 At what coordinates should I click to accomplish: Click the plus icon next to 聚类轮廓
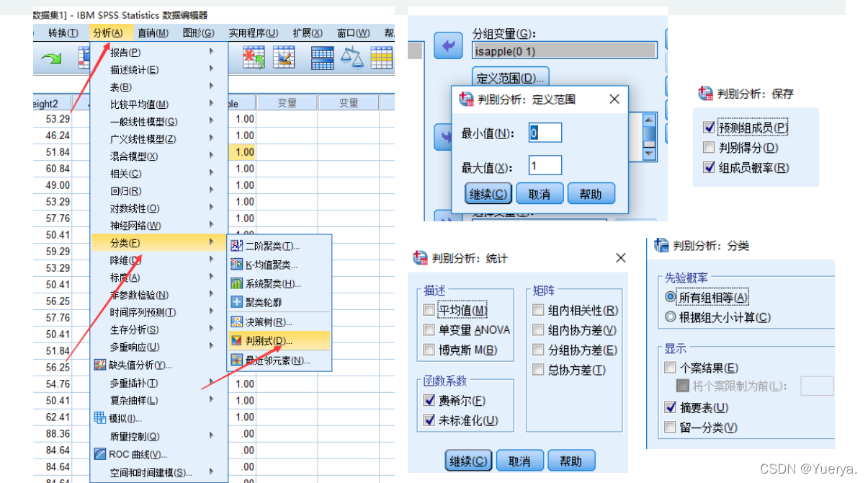237,302
